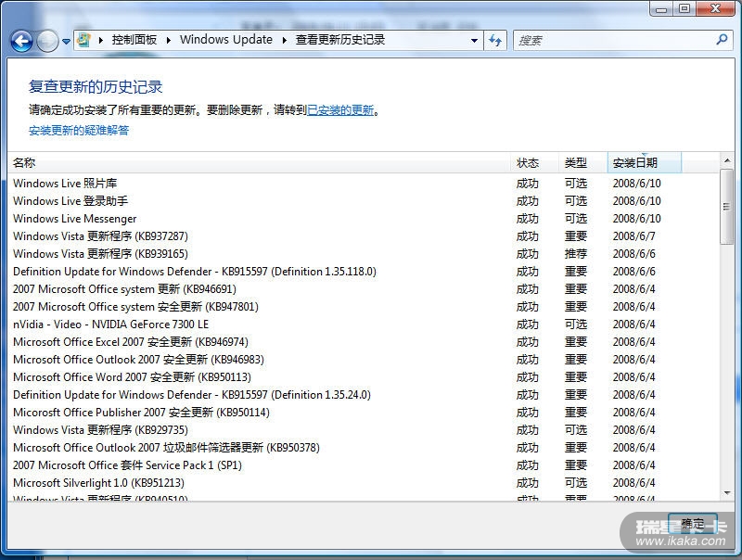Click 2008/6/7 date of KB937287 row
The height and width of the screenshot is (560, 742).
pos(634,236)
